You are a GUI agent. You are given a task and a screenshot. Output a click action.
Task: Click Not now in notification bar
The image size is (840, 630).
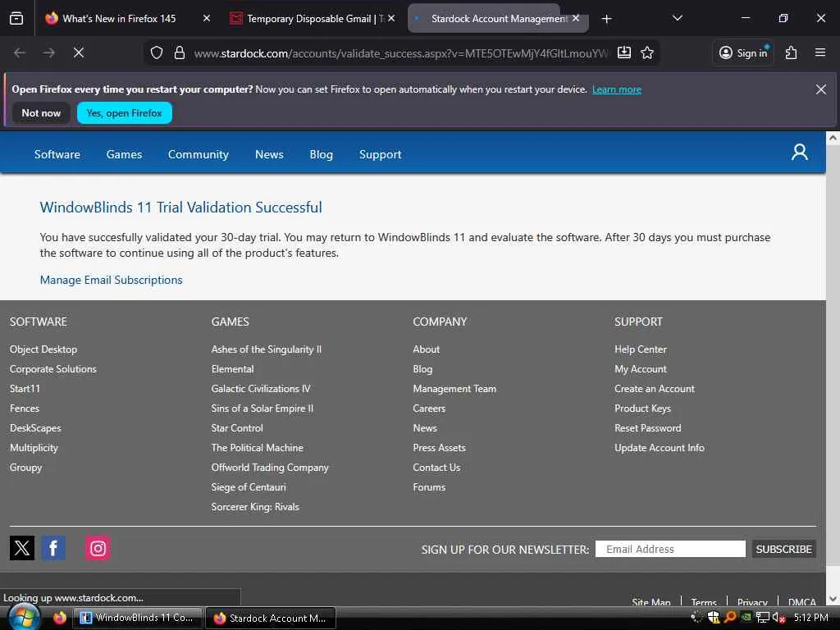(x=41, y=113)
